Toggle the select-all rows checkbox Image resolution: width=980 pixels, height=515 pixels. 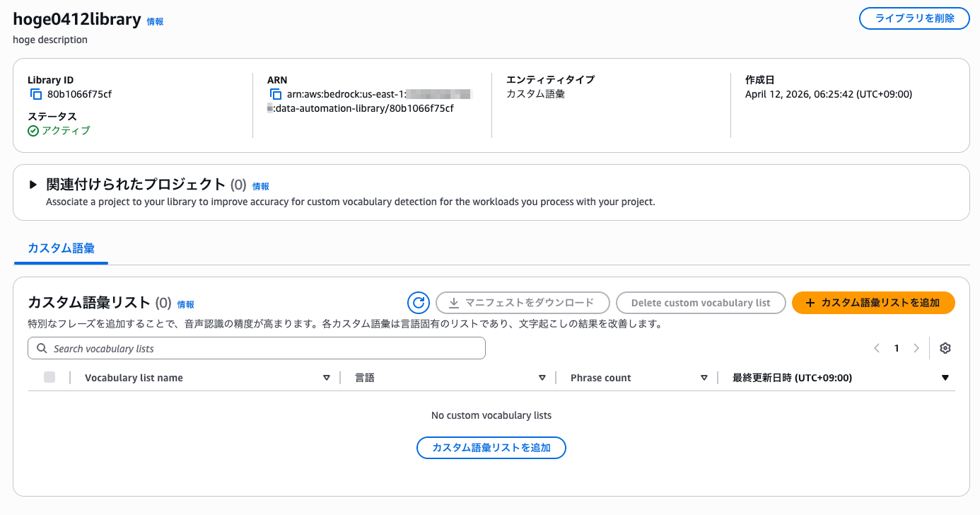(49, 377)
